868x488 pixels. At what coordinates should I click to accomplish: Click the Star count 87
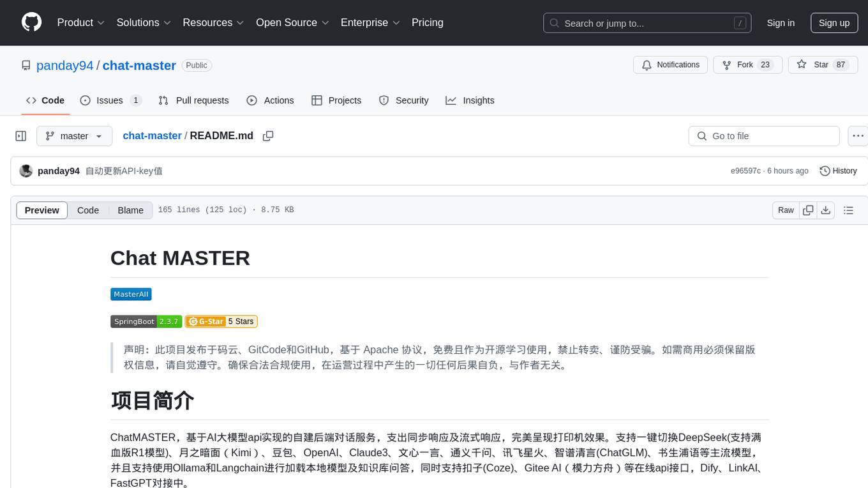[841, 65]
